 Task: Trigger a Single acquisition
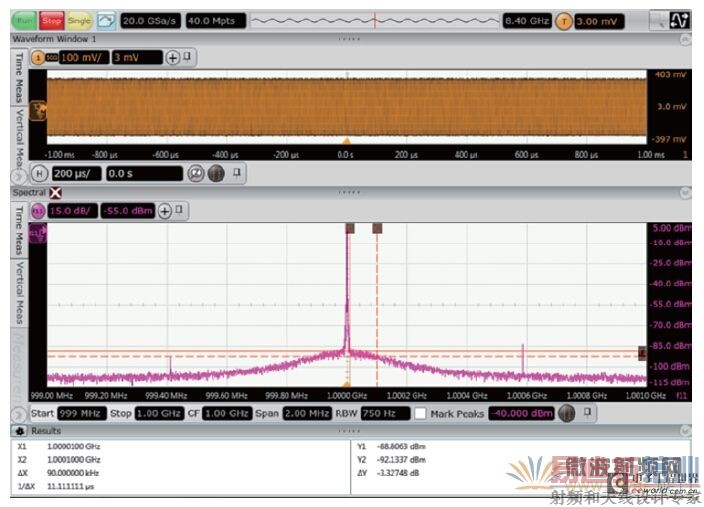click(79, 21)
